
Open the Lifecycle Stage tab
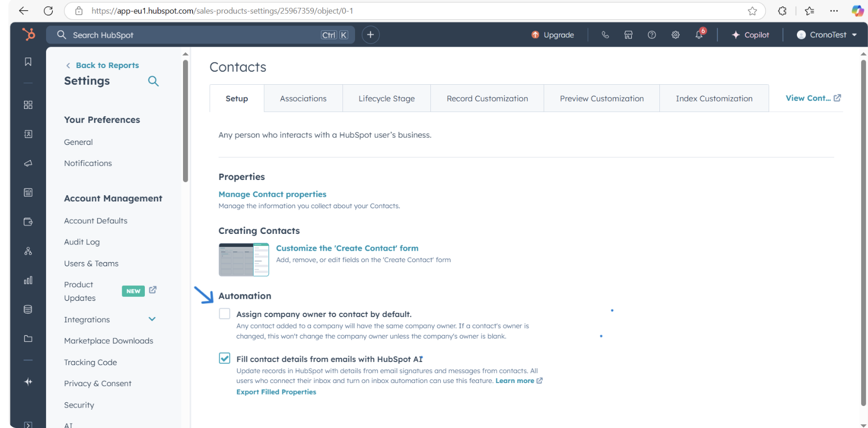pos(386,98)
